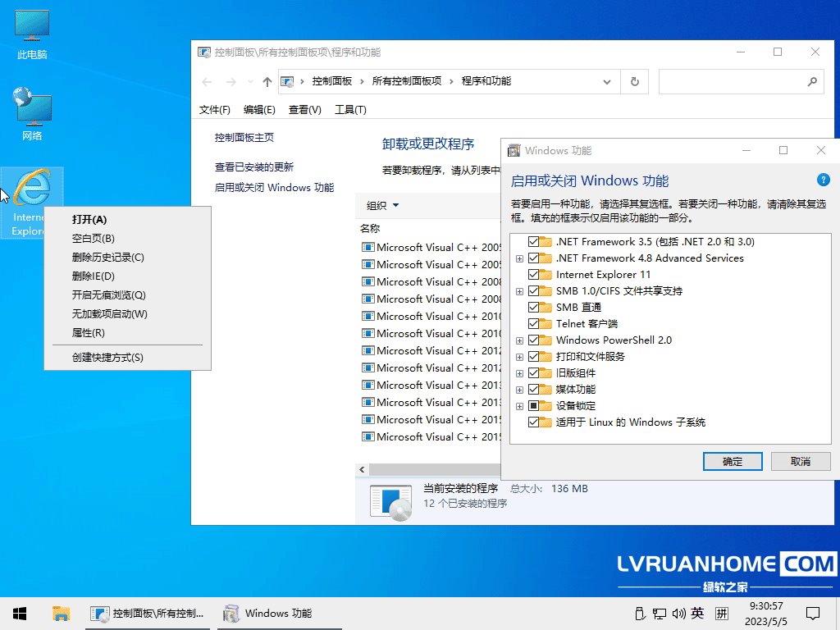Open the 此电脑 desktop icon
This screenshot has height=630, width=840.
click(x=32, y=34)
